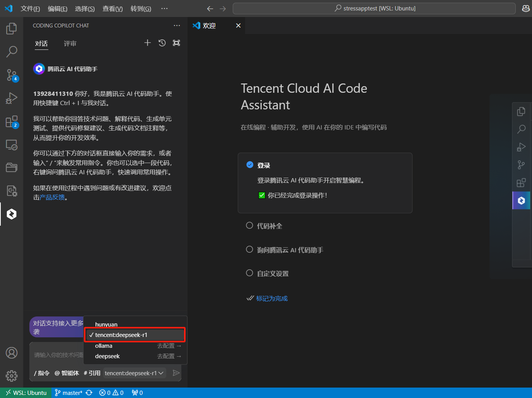Open tencent:deepseek-r1 model dropdown
The width and height of the screenshot is (532, 398).
click(135, 373)
